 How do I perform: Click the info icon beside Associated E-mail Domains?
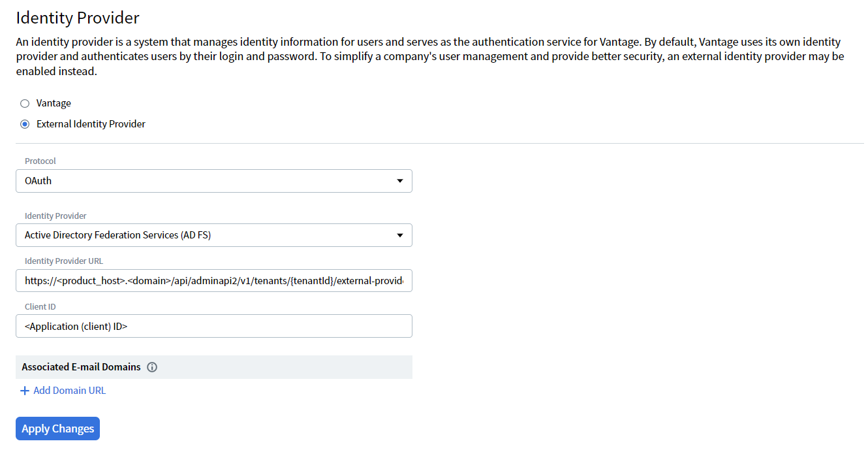(x=151, y=367)
